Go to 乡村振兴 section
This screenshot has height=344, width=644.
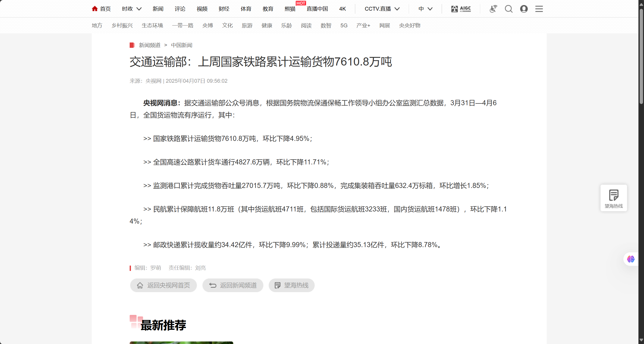coord(122,26)
